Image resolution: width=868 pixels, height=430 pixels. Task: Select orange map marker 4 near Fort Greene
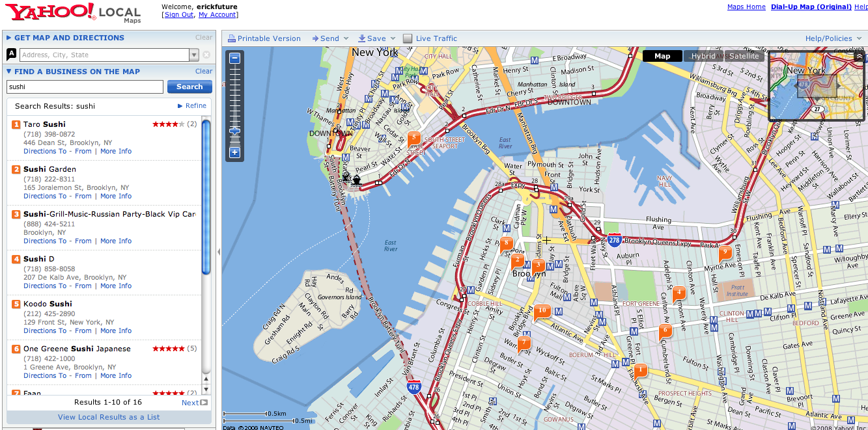679,293
